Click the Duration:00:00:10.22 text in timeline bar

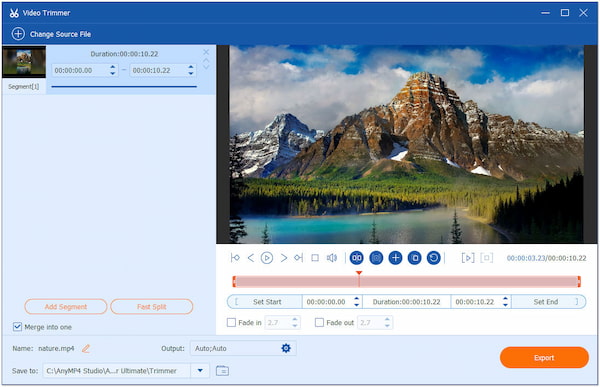tap(406, 302)
